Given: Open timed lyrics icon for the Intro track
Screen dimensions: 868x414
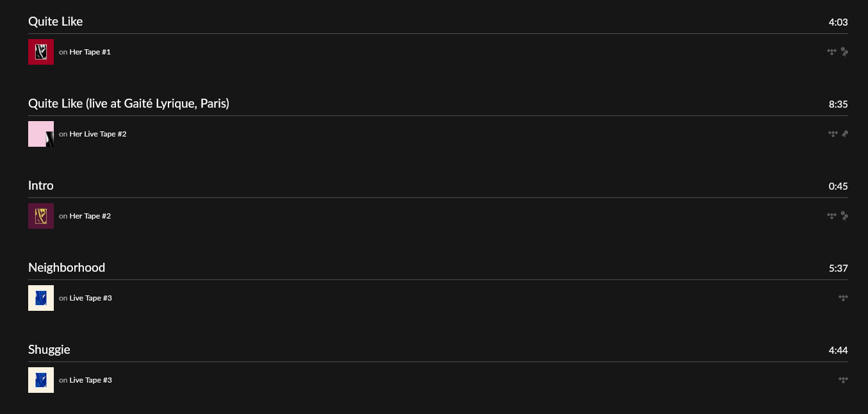Looking at the screenshot, I should click(x=844, y=216).
